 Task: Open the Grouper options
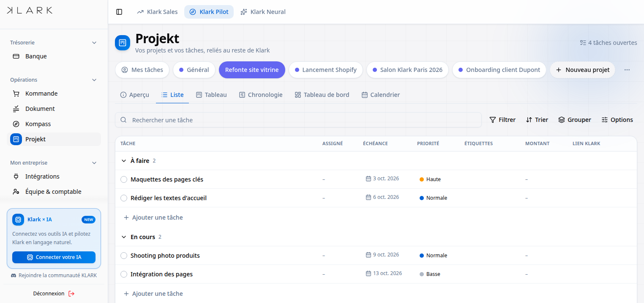click(575, 120)
